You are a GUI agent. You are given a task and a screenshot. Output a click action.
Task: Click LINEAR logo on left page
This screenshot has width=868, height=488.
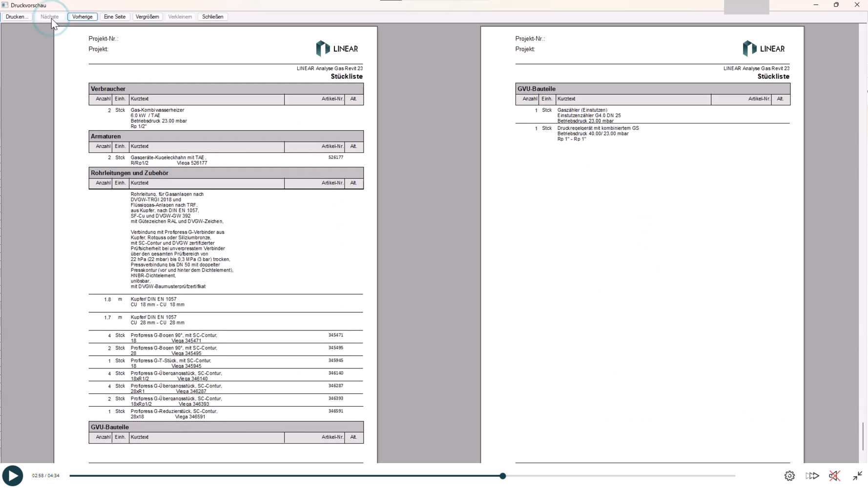(x=337, y=49)
